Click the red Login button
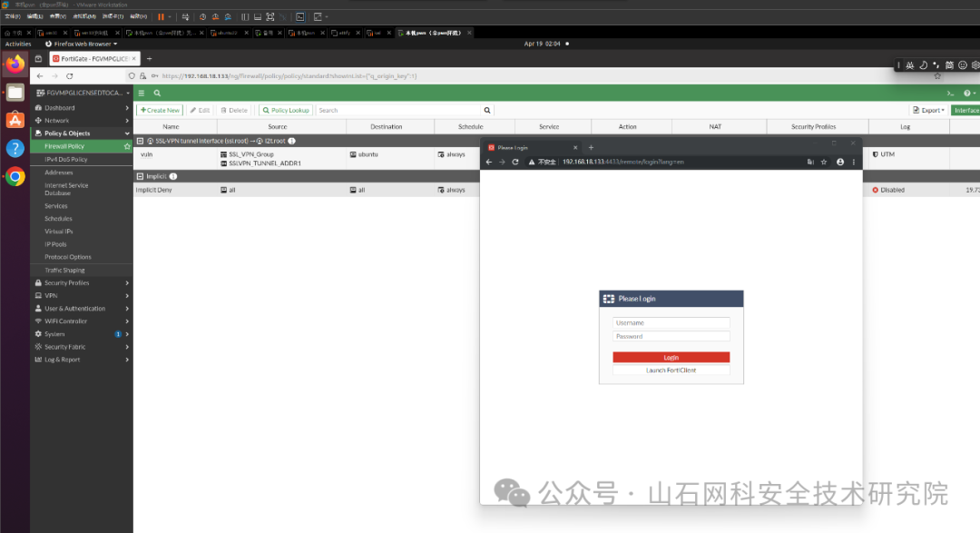 (671, 357)
